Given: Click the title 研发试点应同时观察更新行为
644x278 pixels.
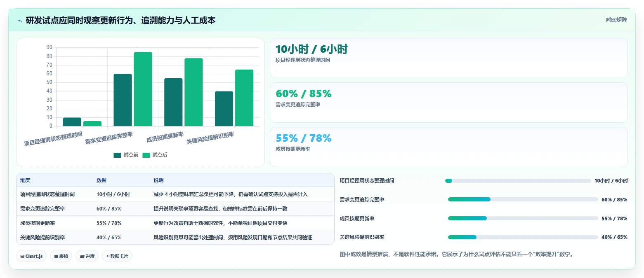Looking at the screenshot, I should [x=120, y=21].
